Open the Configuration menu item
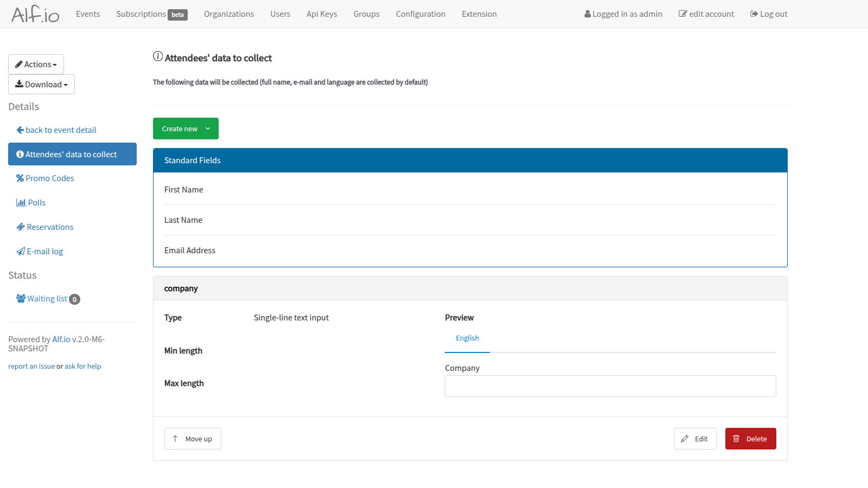The image size is (868, 488). tap(420, 14)
